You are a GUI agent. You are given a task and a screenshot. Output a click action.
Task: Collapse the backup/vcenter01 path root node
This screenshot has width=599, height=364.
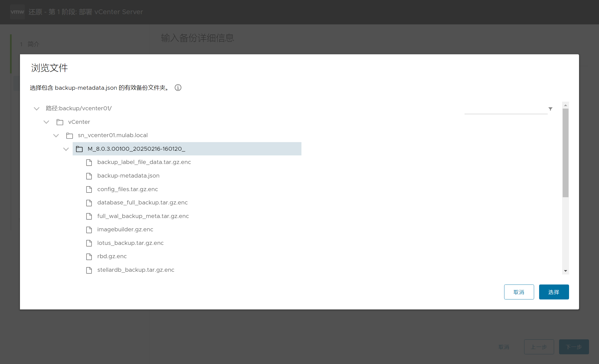(37, 109)
